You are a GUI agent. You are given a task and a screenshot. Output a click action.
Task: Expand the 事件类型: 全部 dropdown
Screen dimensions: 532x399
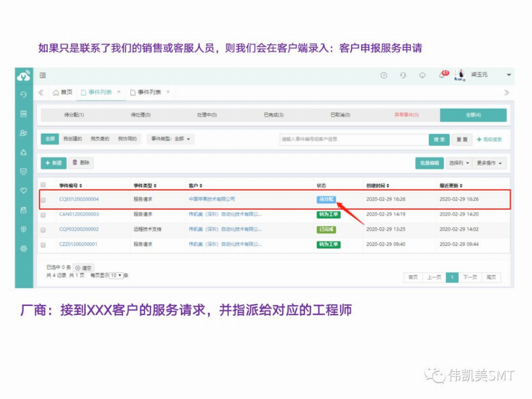[x=170, y=139]
